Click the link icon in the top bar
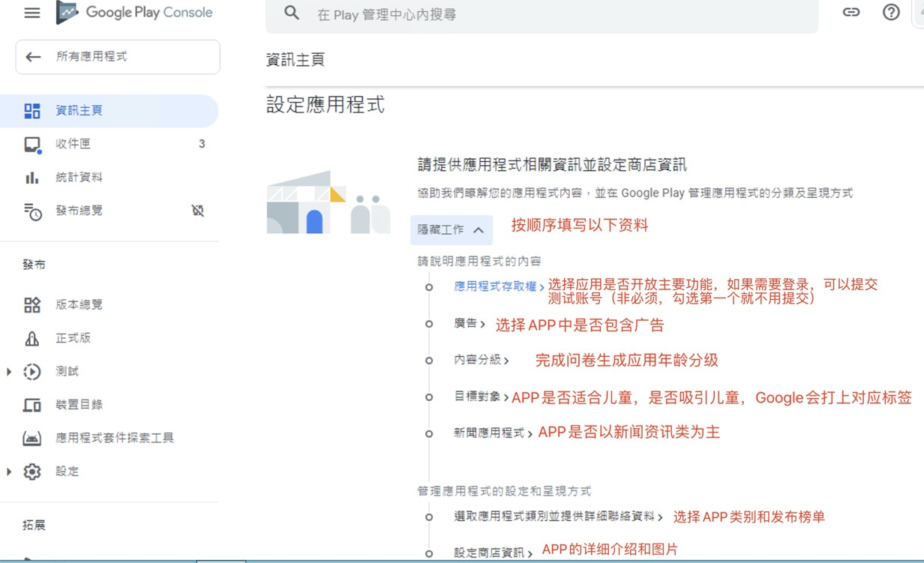Image resolution: width=924 pixels, height=563 pixels. [850, 12]
